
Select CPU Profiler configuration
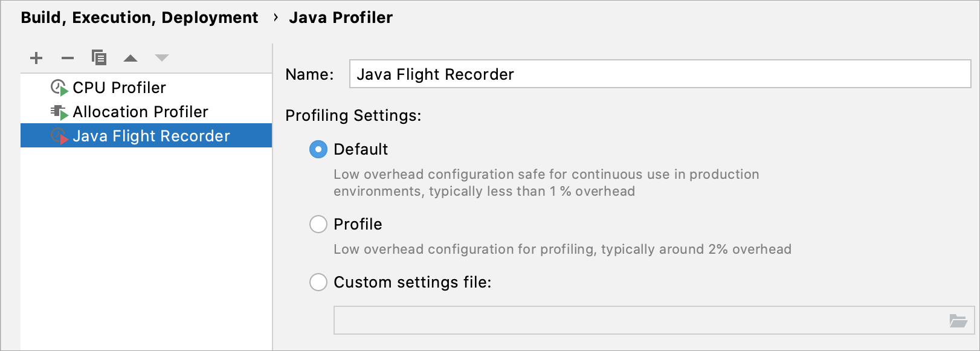119,88
